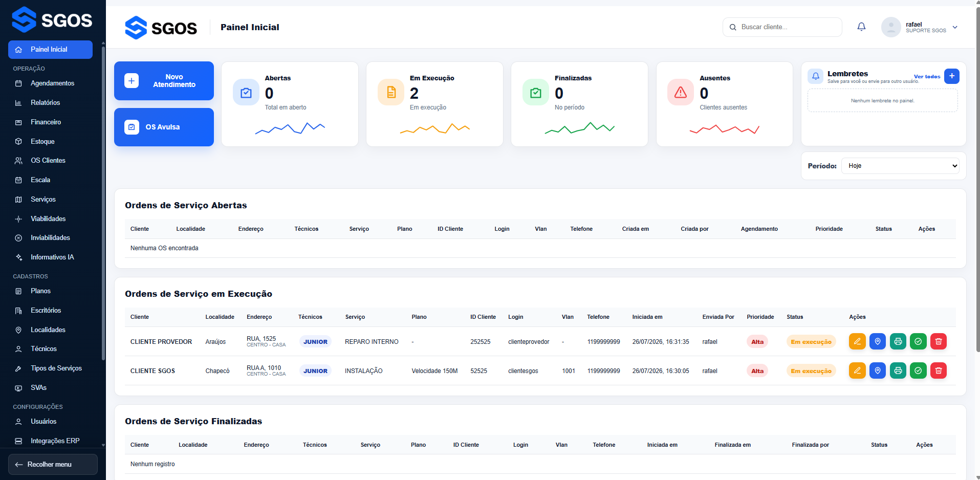Expand the rafael user menu chevron

(955, 27)
